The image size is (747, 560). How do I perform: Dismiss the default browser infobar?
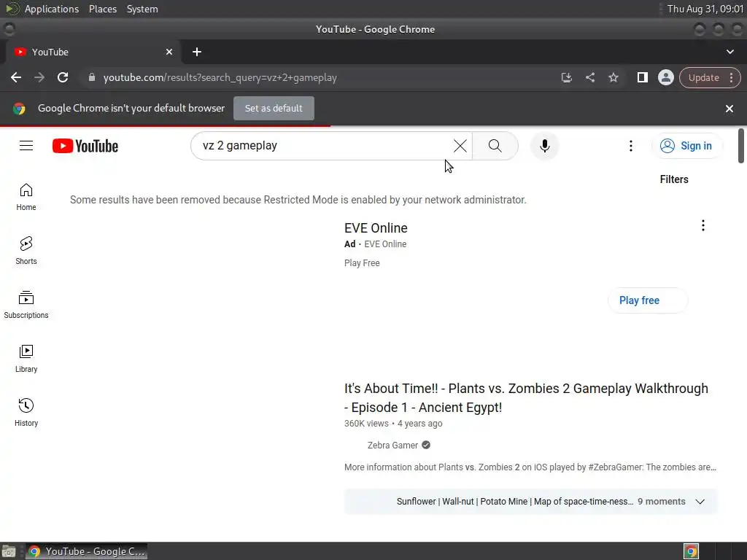[x=729, y=109]
